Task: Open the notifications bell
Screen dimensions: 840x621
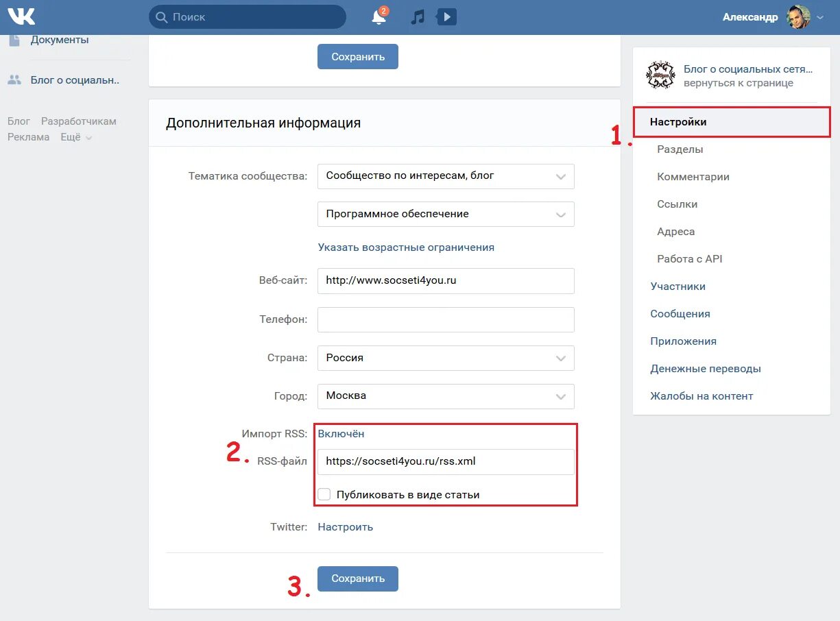Action: pos(379,17)
